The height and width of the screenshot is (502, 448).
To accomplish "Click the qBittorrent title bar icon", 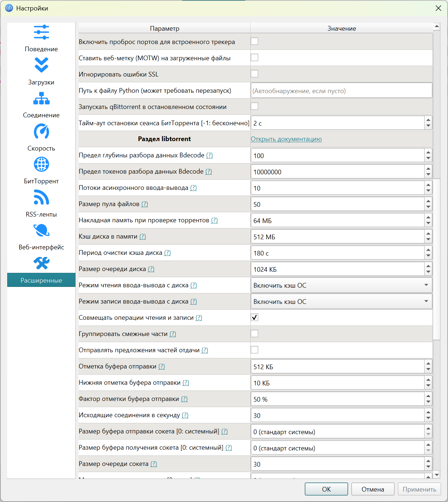I will click(x=9, y=8).
